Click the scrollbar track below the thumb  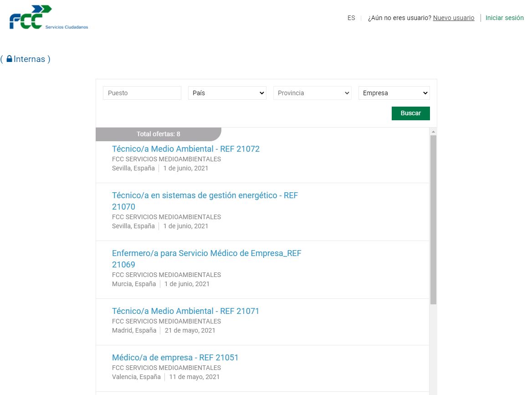433,351
